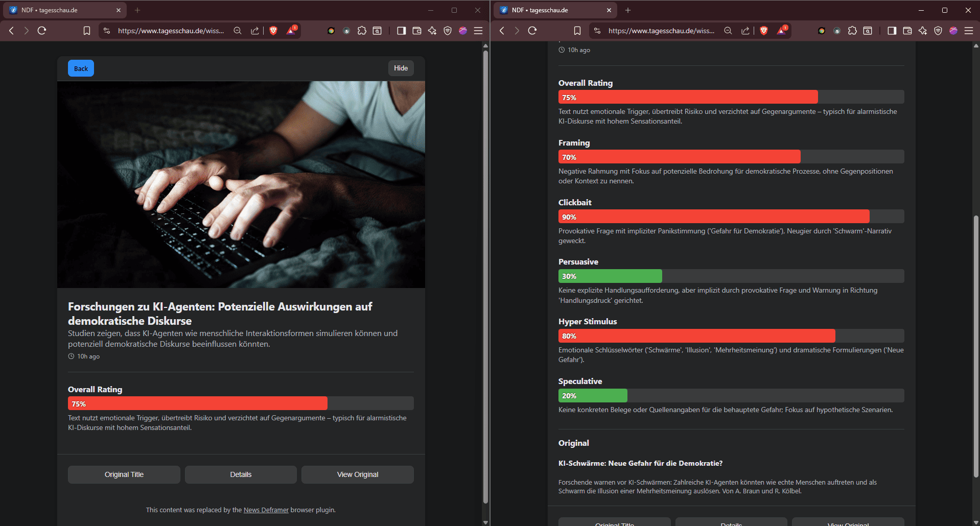Open new tab in right browser window
980x526 pixels.
[628, 10]
